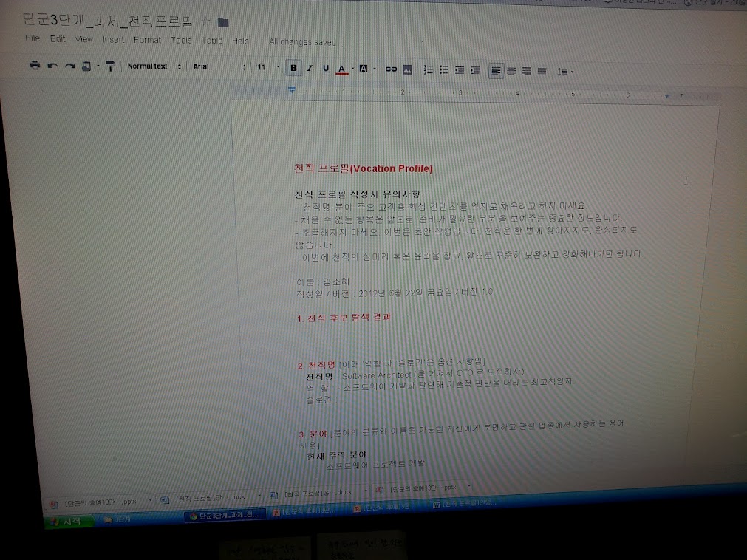Apply a bulleted list
The height and width of the screenshot is (560, 747).
coord(444,70)
